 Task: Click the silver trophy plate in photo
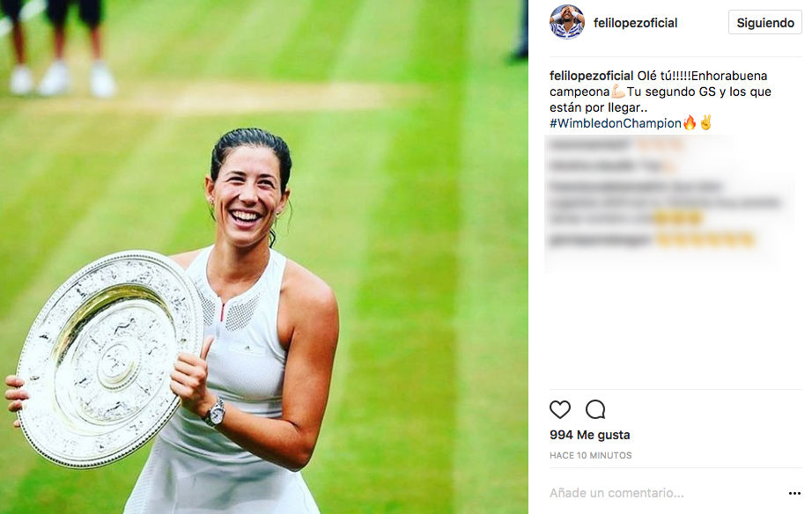pyautogui.click(x=110, y=359)
